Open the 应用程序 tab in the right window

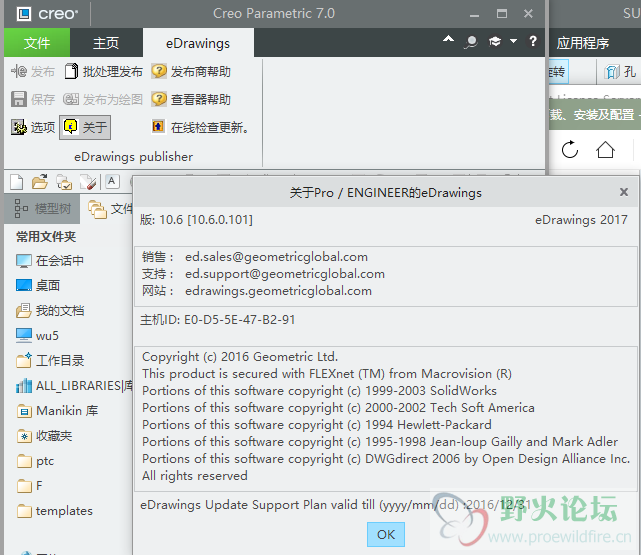(x=583, y=43)
